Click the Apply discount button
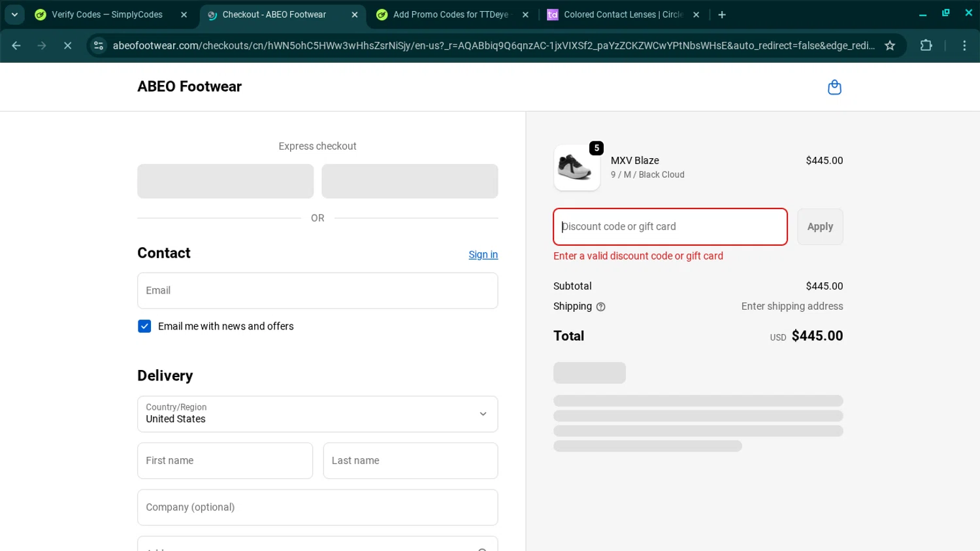This screenshot has width=980, height=551. [x=820, y=227]
